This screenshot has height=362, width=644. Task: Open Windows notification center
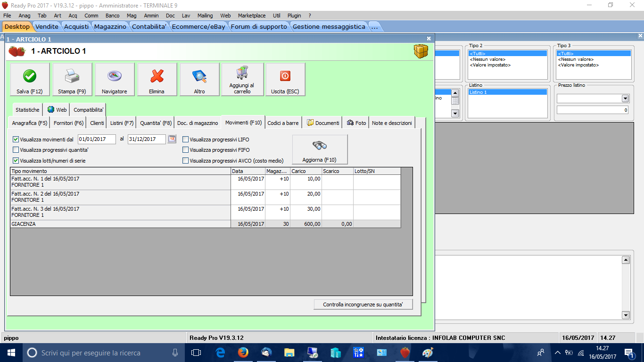(628, 353)
